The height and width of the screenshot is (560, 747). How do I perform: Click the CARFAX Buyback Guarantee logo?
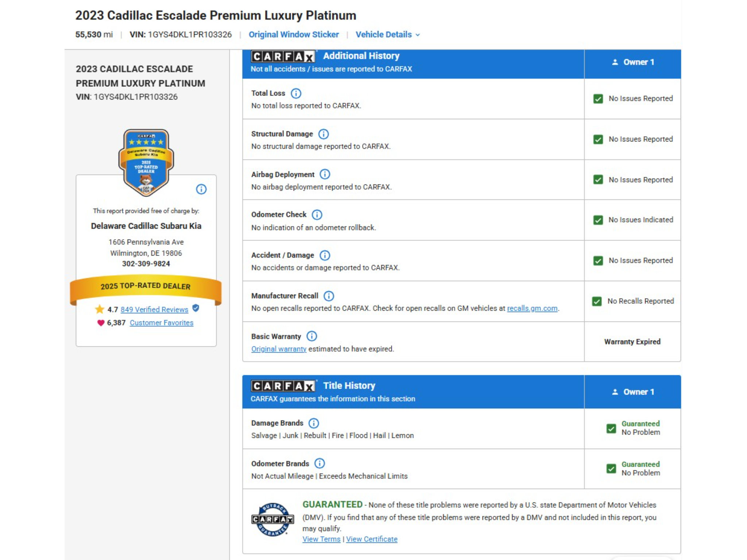[x=272, y=520]
